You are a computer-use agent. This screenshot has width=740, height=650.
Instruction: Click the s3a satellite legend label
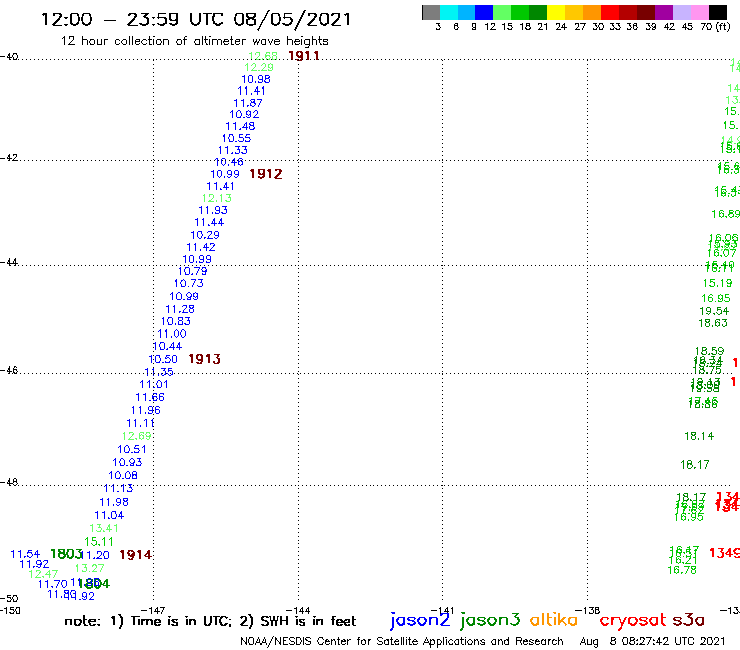click(x=688, y=620)
